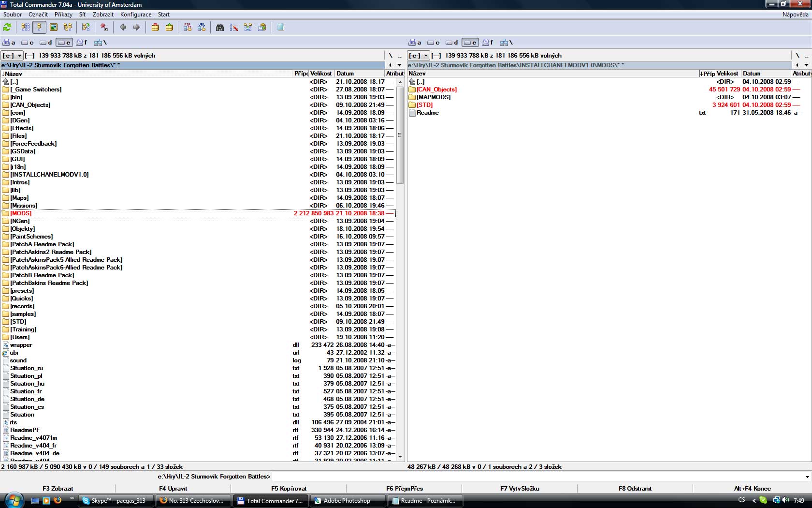
Task: Click F7 VytvSložku button
Action: (x=520, y=488)
